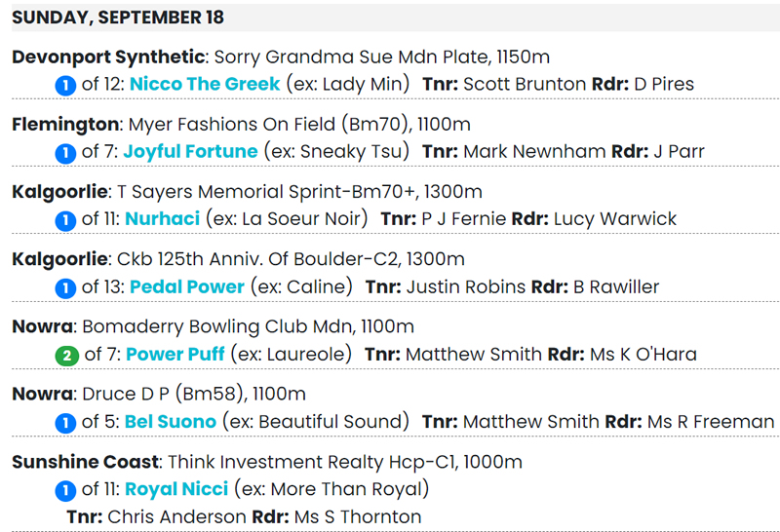This screenshot has height=532, width=780.
Task: Open the Bel Suono horse link
Action: tap(171, 423)
